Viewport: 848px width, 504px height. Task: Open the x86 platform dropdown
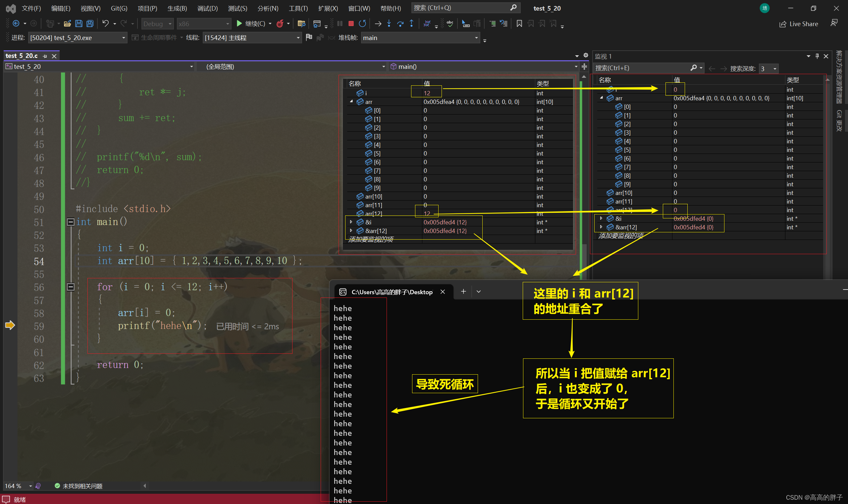(x=204, y=24)
